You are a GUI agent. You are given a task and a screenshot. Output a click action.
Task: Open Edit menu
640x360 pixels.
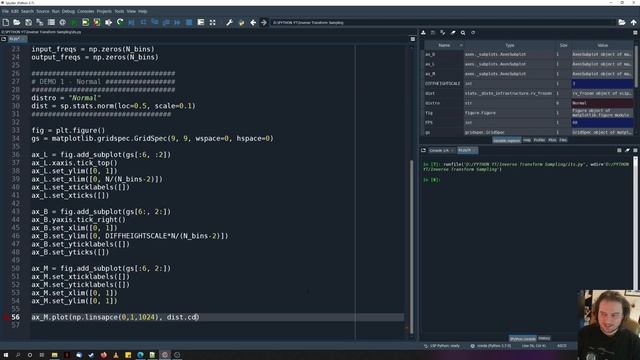click(x=15, y=11)
